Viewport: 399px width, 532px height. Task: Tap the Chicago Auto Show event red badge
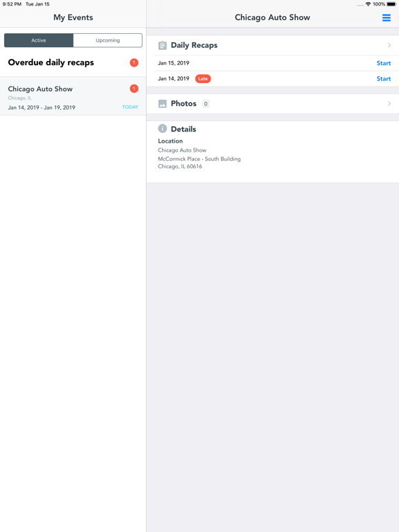(134, 89)
